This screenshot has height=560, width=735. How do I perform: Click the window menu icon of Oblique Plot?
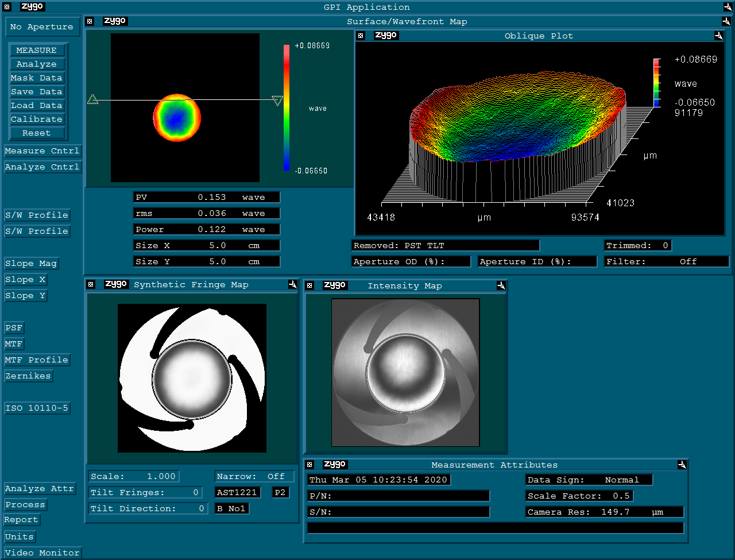361,36
